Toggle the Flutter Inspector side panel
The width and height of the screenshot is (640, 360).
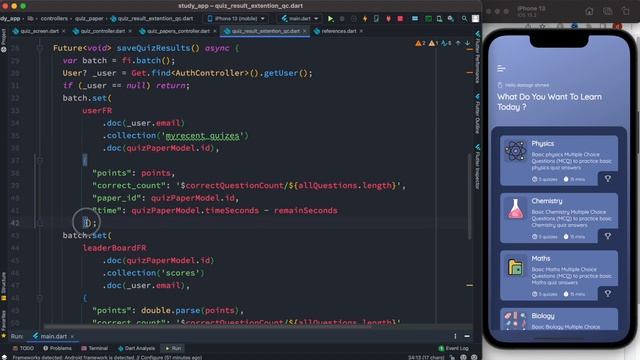(x=478, y=167)
